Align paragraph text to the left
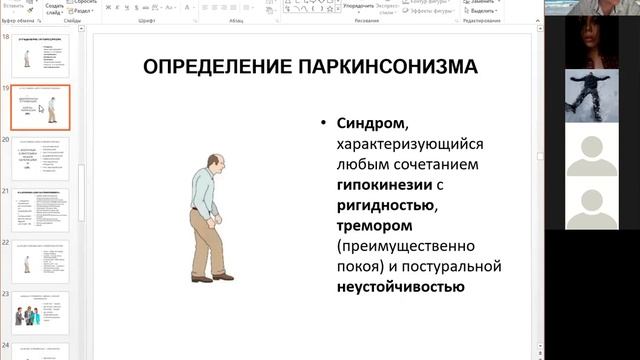 click(x=205, y=7)
